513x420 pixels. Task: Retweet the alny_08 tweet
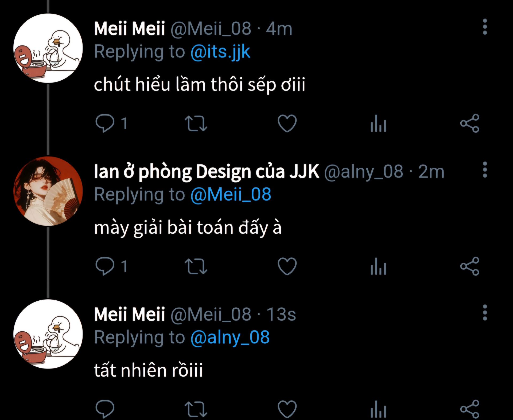pyautogui.click(x=196, y=266)
